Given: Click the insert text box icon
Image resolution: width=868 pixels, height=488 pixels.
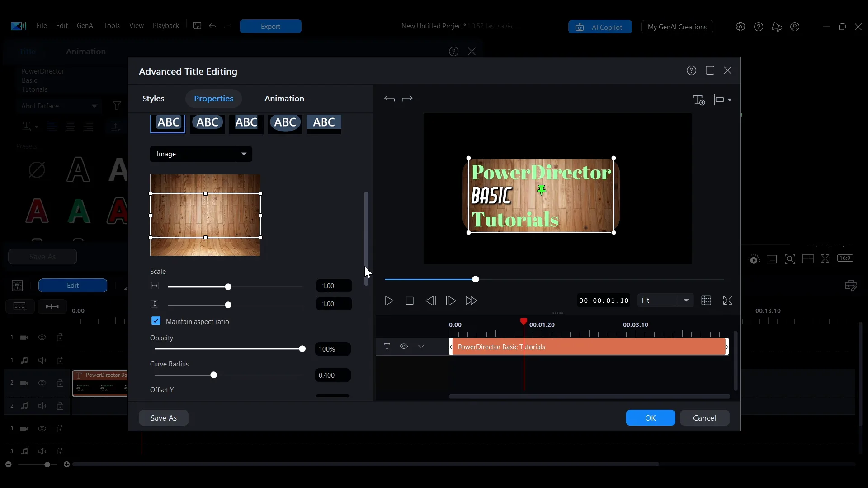Looking at the screenshot, I should [x=699, y=99].
